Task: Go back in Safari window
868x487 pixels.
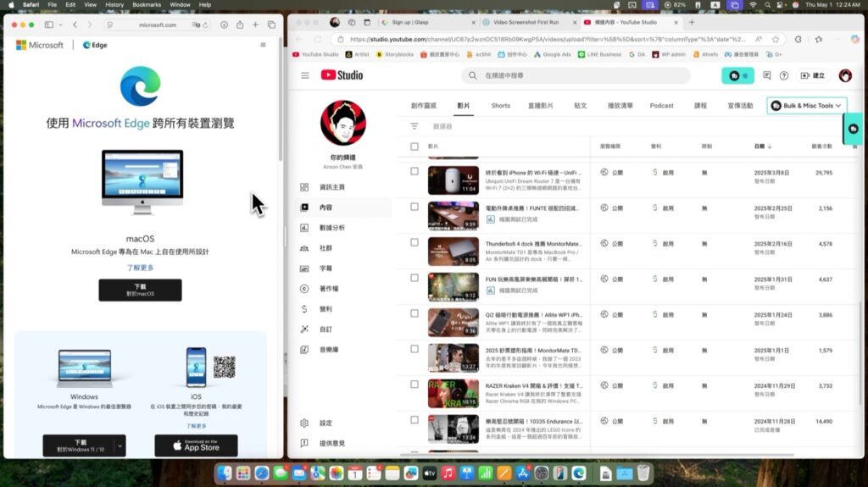Action: tap(75, 25)
